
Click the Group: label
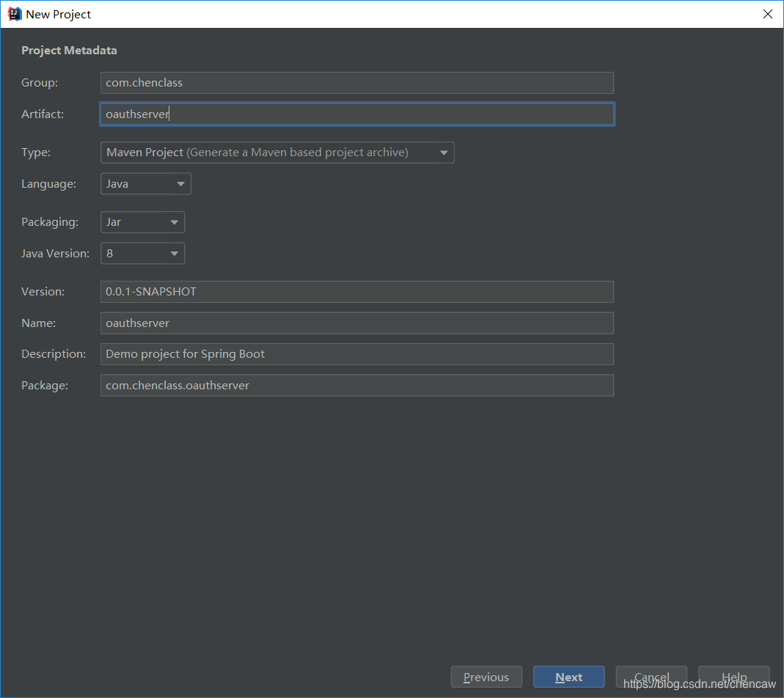pos(40,83)
